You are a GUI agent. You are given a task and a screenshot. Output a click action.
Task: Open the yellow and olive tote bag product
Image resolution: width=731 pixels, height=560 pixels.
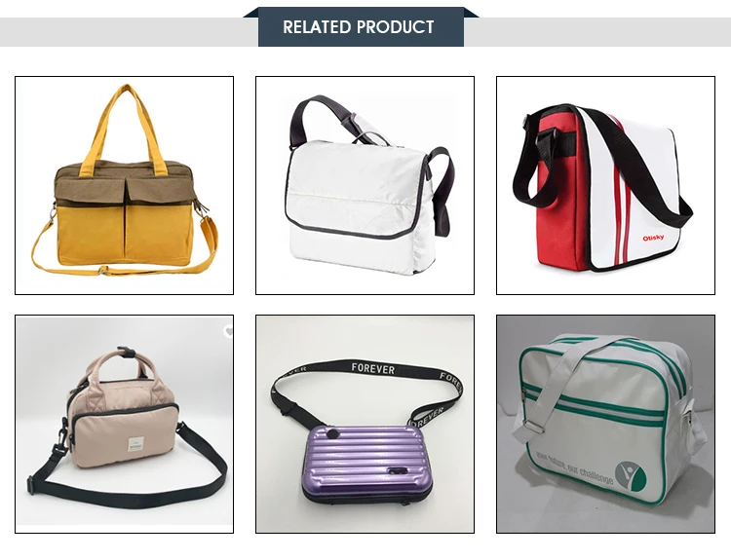[x=124, y=185]
